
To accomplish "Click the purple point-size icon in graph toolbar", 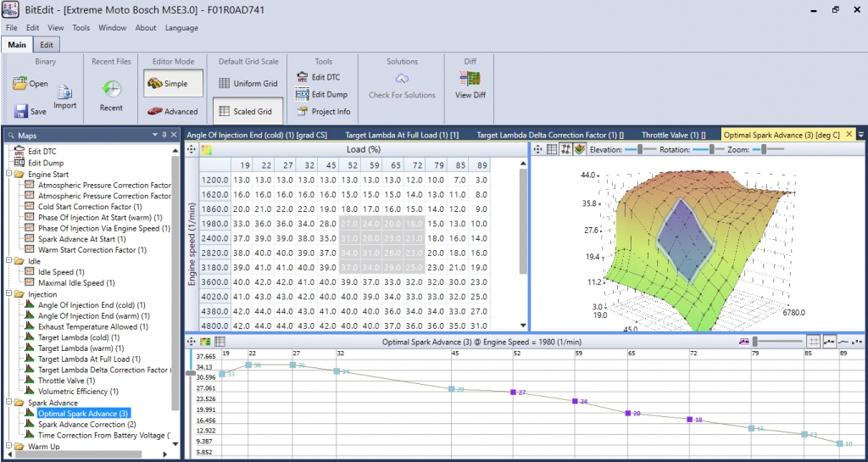I will point(744,342).
